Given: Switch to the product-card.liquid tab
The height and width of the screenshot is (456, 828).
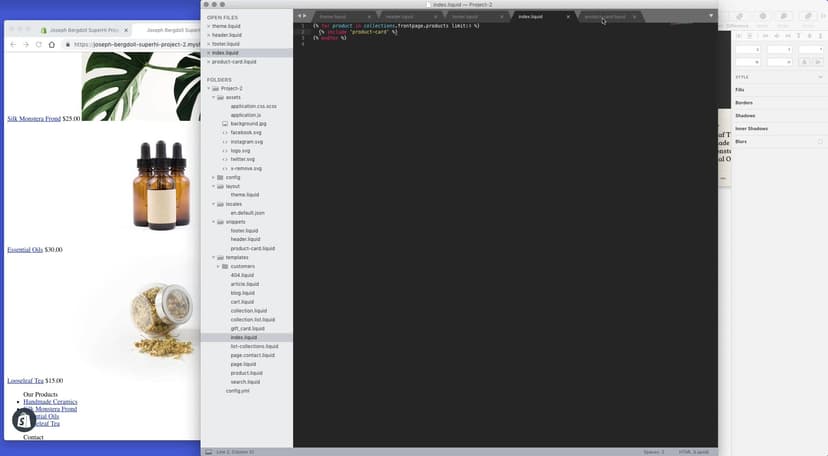Looking at the screenshot, I should click(606, 17).
